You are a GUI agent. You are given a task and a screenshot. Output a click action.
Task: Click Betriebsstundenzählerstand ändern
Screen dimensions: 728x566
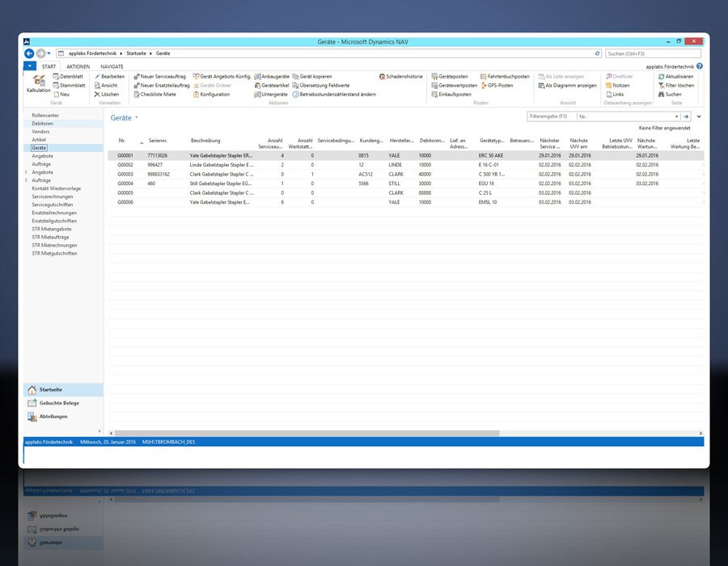pos(334,94)
